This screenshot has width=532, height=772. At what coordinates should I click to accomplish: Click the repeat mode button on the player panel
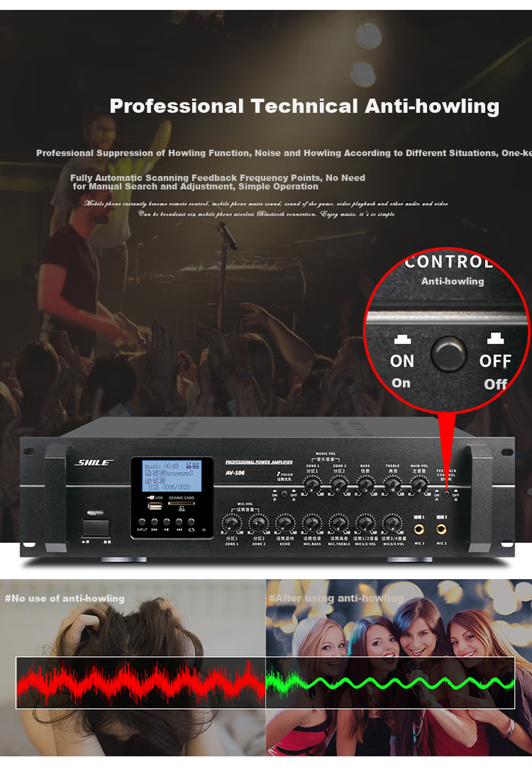192,522
